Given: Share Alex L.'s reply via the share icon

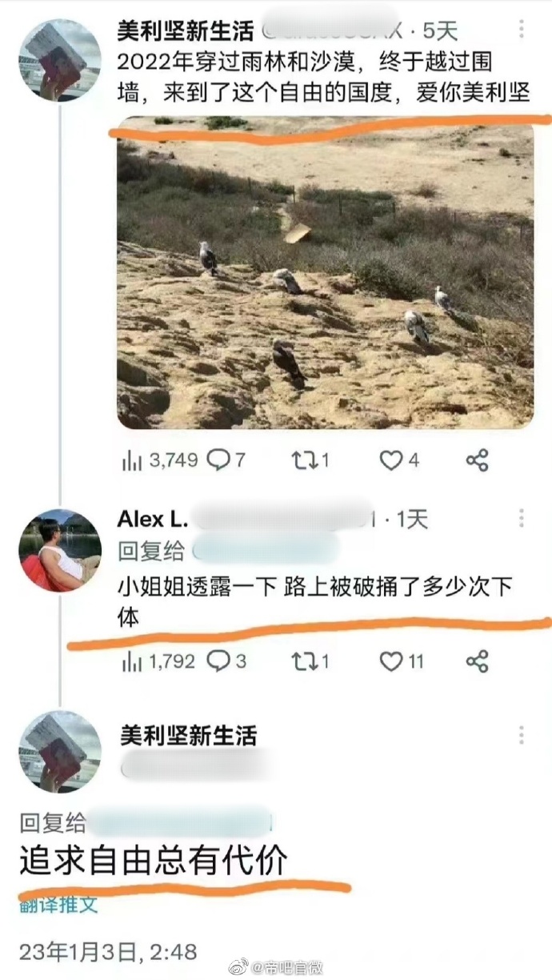Looking at the screenshot, I should click(477, 661).
